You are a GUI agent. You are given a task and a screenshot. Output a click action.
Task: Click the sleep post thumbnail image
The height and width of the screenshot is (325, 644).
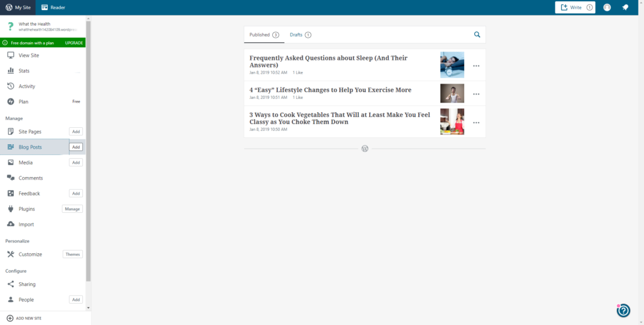[452, 65]
